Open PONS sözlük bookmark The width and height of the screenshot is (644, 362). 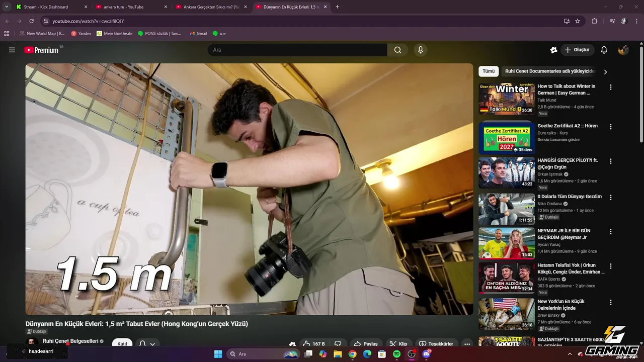pos(159,34)
